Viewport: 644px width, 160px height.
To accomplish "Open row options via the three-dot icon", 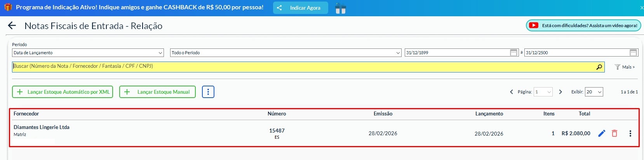I will coord(630,133).
